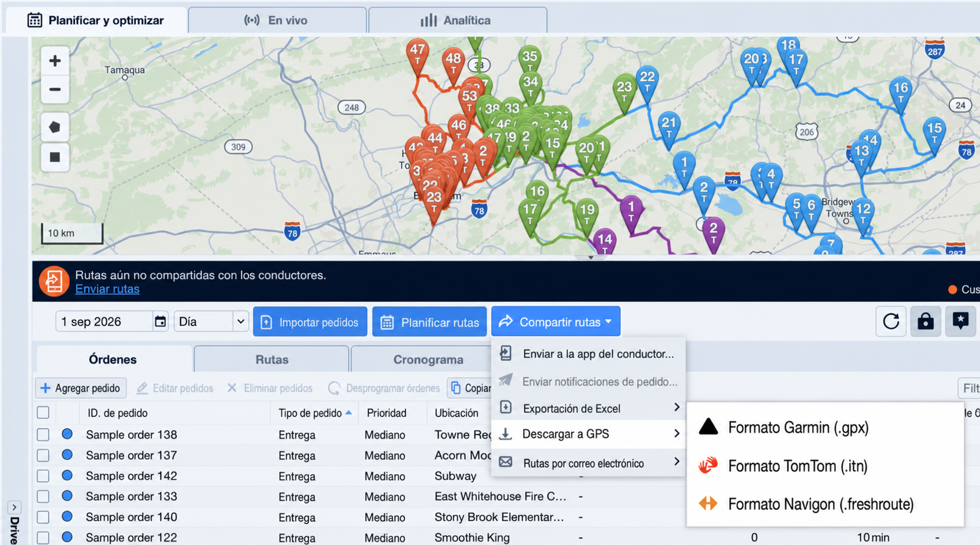
Task: Click red map pin number 47
Action: 417,56
